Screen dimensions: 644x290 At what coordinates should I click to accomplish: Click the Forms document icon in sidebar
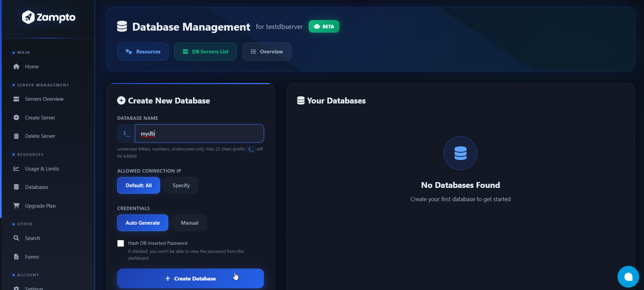tap(16, 257)
